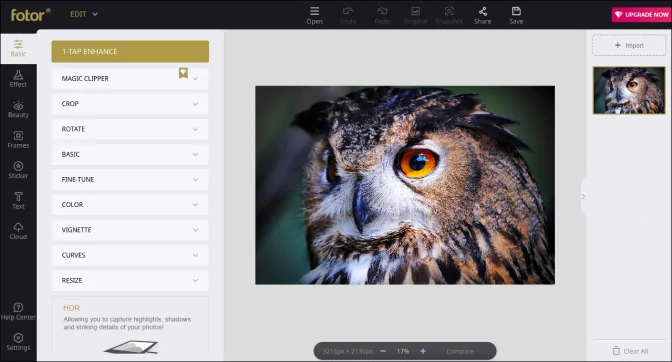
Task: Expand the Resize section
Action: [x=130, y=281]
